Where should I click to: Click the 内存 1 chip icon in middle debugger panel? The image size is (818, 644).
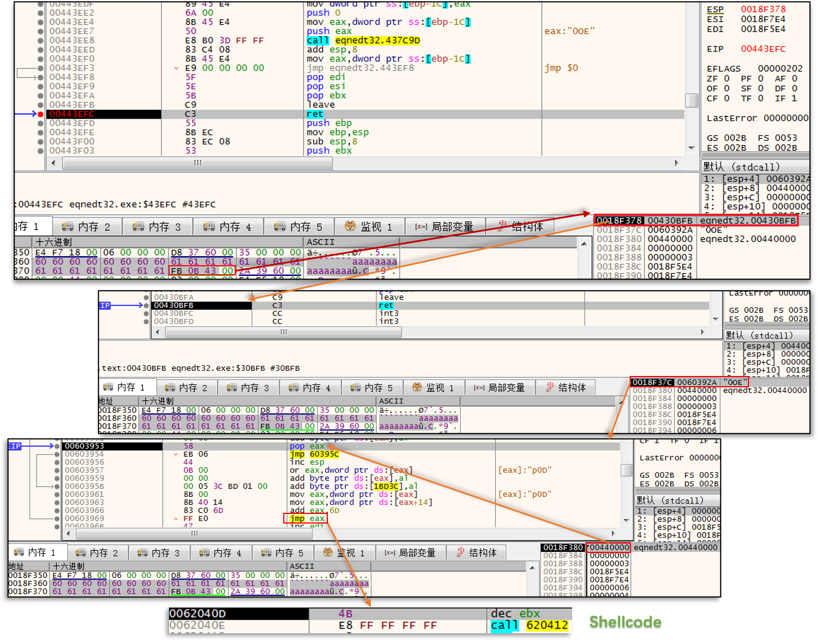point(108,387)
